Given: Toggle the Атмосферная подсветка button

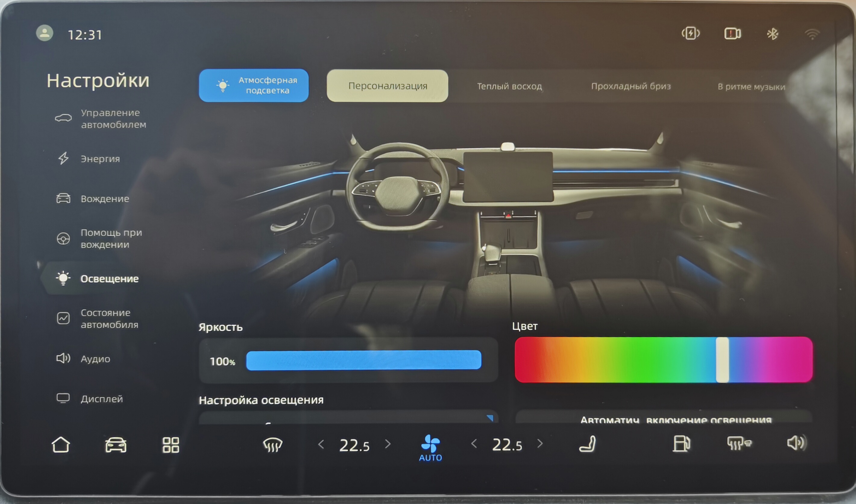Looking at the screenshot, I should pyautogui.click(x=253, y=86).
